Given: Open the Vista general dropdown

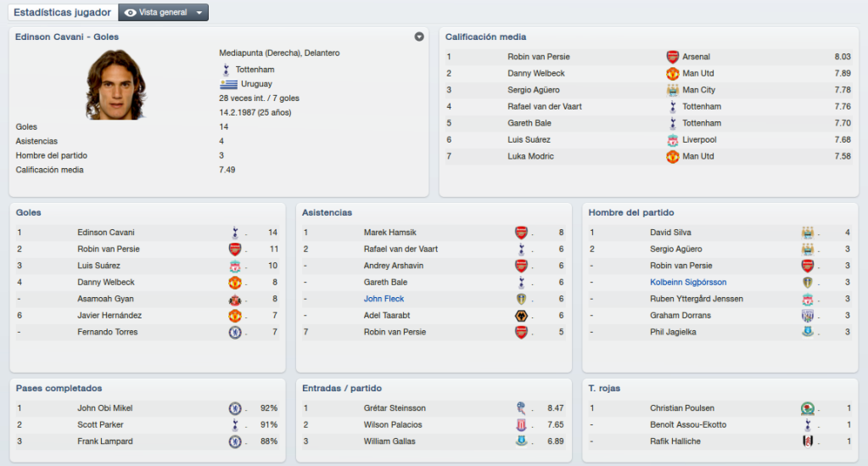Looking at the screenshot, I should [x=163, y=12].
